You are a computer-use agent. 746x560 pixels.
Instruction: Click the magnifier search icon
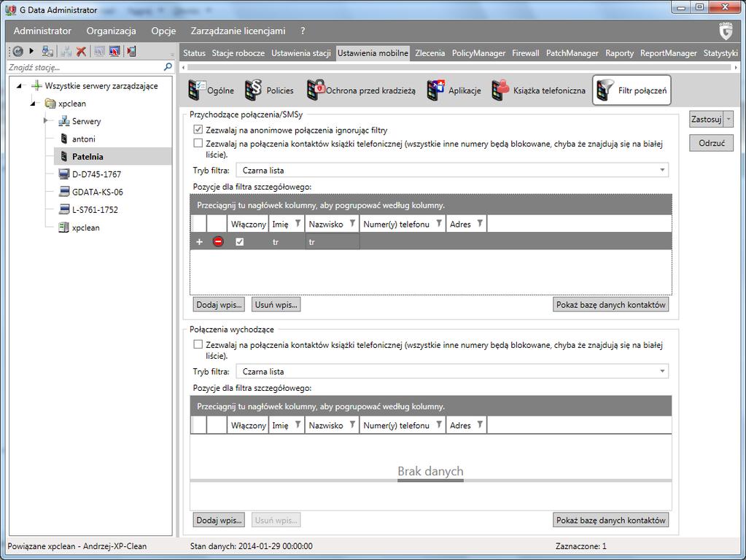pyautogui.click(x=168, y=66)
